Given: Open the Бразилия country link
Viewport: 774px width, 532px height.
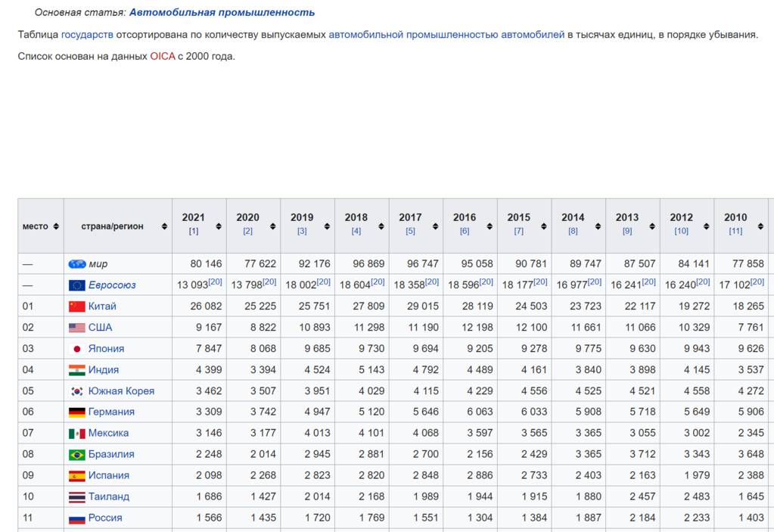Looking at the screenshot, I should pos(111,455).
